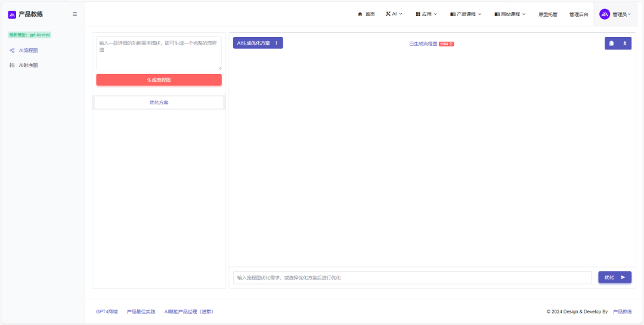Open the 管理员 user dropdown

coord(615,14)
